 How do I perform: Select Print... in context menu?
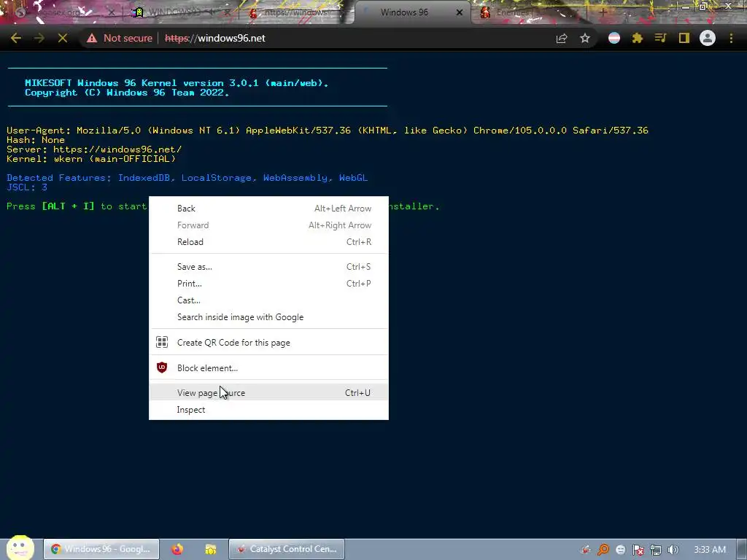268,284
